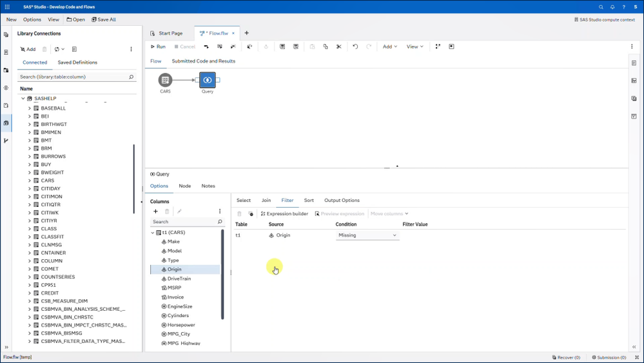644x363 pixels.
Task: Select the Origin column in Columns list
Action: pos(185,270)
